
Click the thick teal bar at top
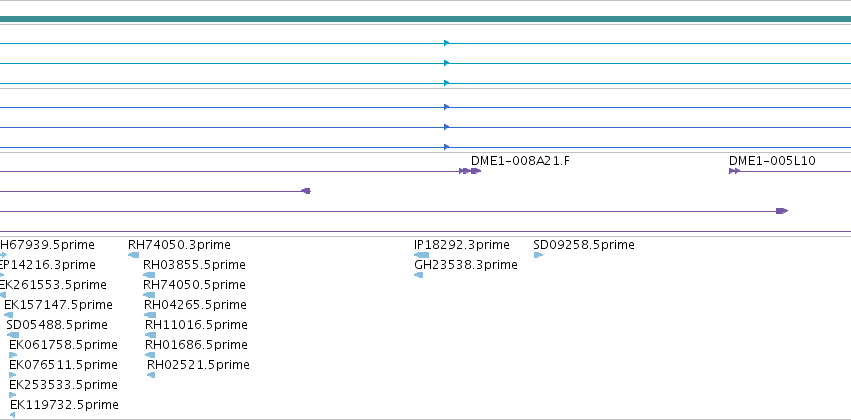coord(426,19)
